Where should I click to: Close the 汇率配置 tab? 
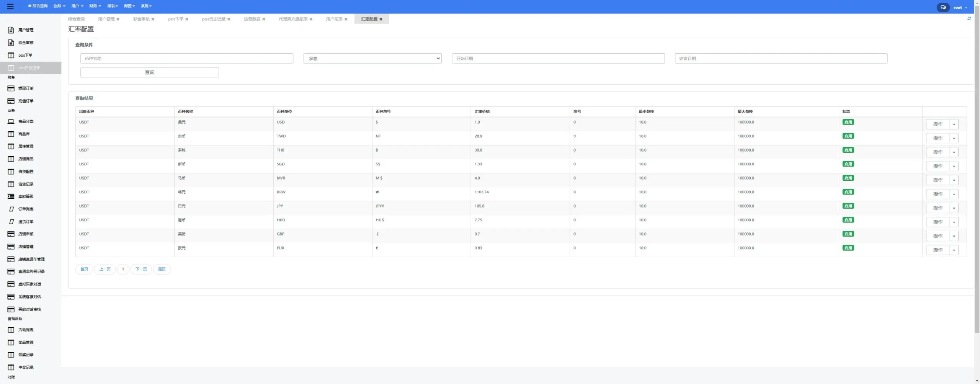(381, 19)
